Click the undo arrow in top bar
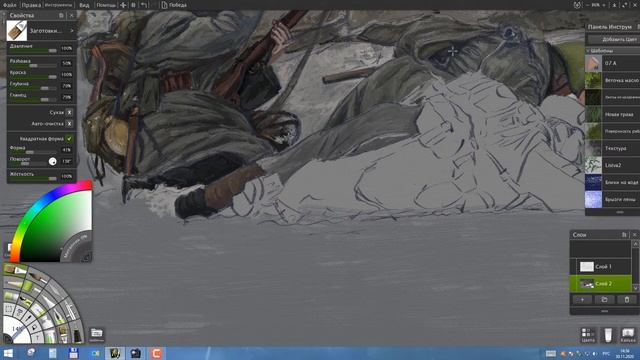The width and height of the screenshot is (640, 360). click(x=144, y=5)
